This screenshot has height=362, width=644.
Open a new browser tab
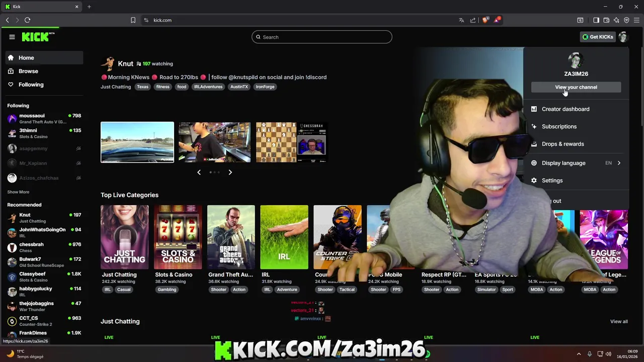coord(89,7)
